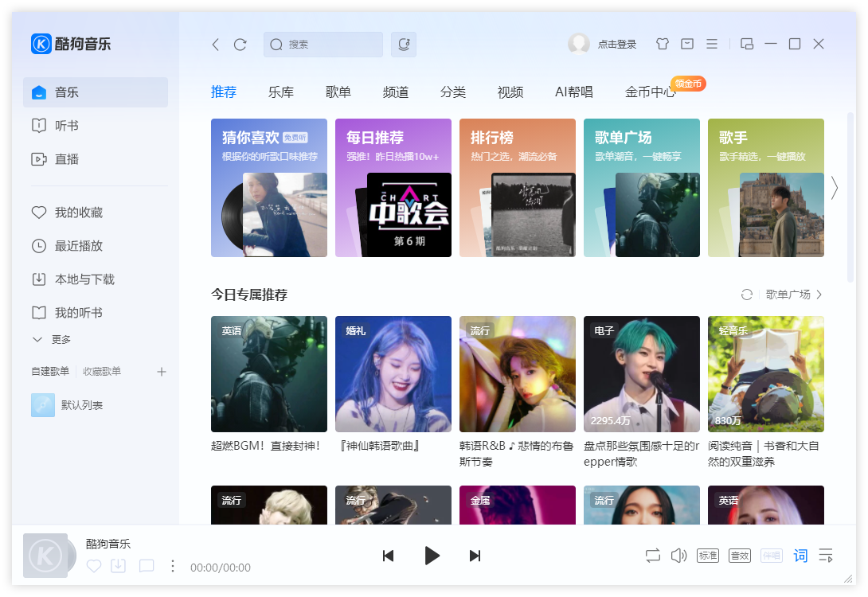Click the vertical scrollbar on right
Screen dimensions: 868x597
(x=850, y=197)
